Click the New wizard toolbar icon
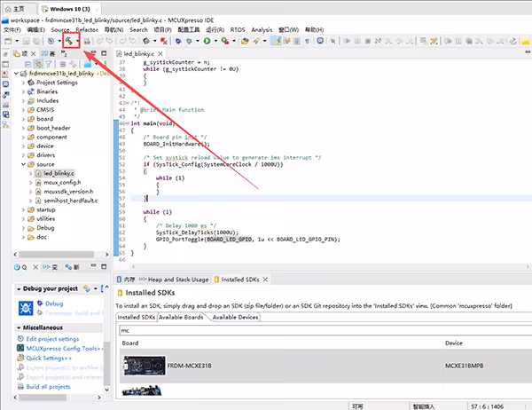This screenshot has width=532, height=410. pos(8,41)
